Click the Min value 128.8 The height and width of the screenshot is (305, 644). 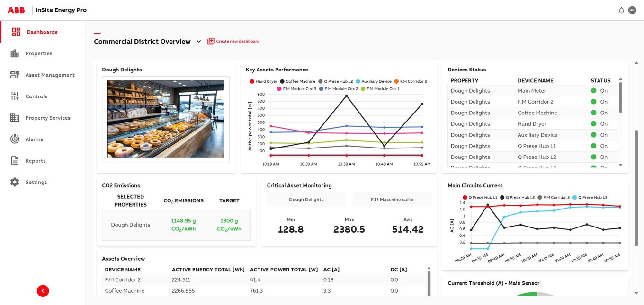point(291,229)
